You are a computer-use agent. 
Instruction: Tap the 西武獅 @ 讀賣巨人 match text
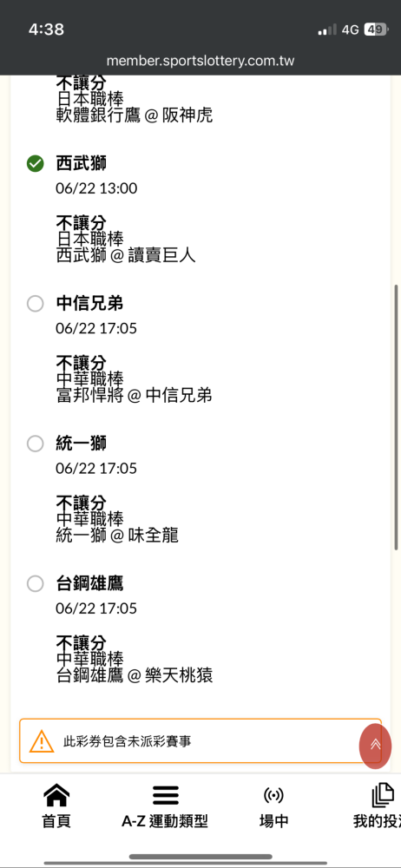126,256
